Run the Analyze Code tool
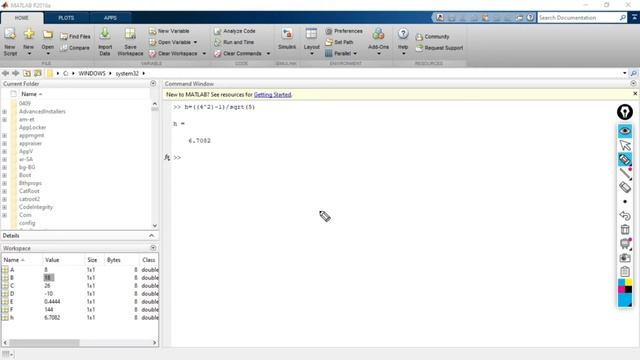Viewport: 640px width, 360px height. (x=235, y=31)
